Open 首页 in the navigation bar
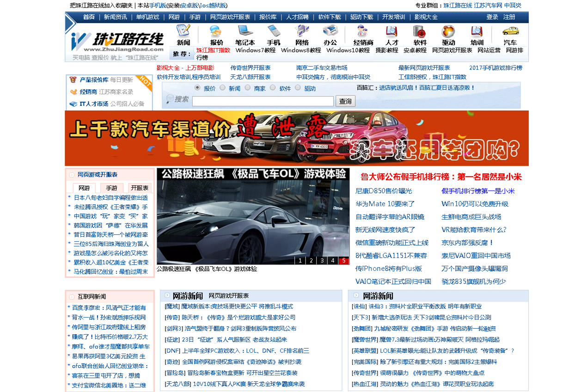Image resolution: width=587 pixels, height=392 pixels. pyautogui.click(x=89, y=17)
